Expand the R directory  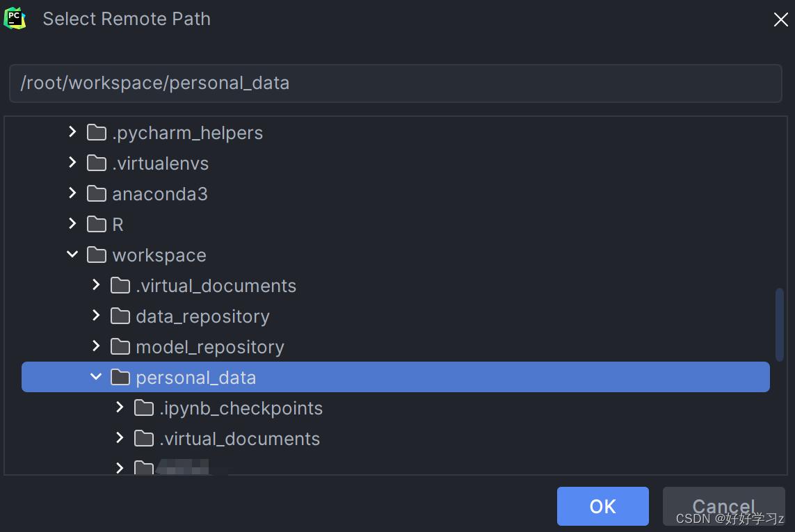point(72,224)
